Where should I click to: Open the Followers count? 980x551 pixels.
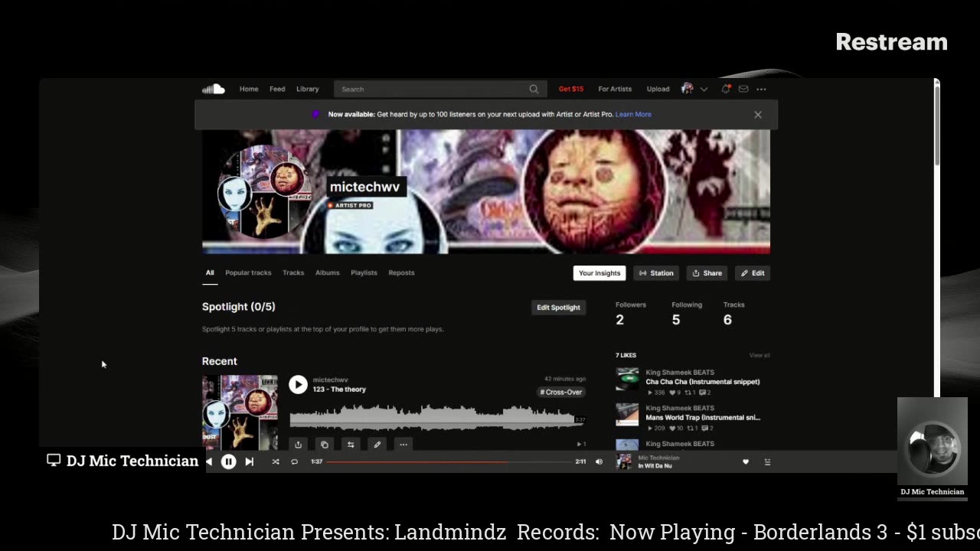coord(631,313)
